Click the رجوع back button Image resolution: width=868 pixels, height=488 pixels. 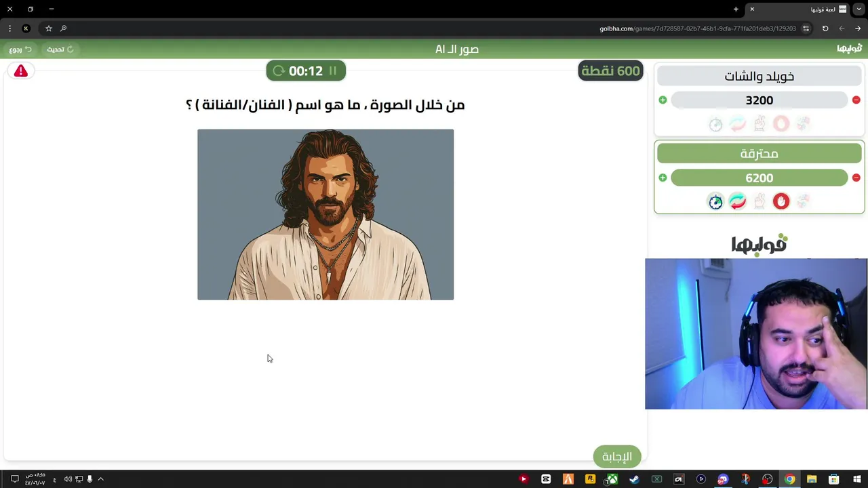tap(20, 49)
